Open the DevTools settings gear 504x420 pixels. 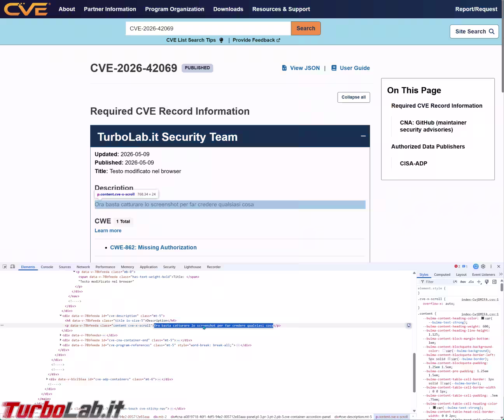(483, 266)
